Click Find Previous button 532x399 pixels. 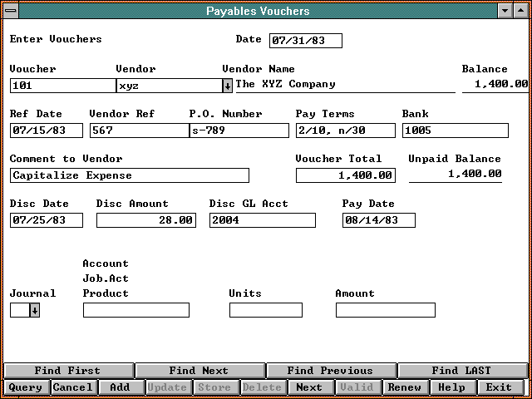(331, 371)
